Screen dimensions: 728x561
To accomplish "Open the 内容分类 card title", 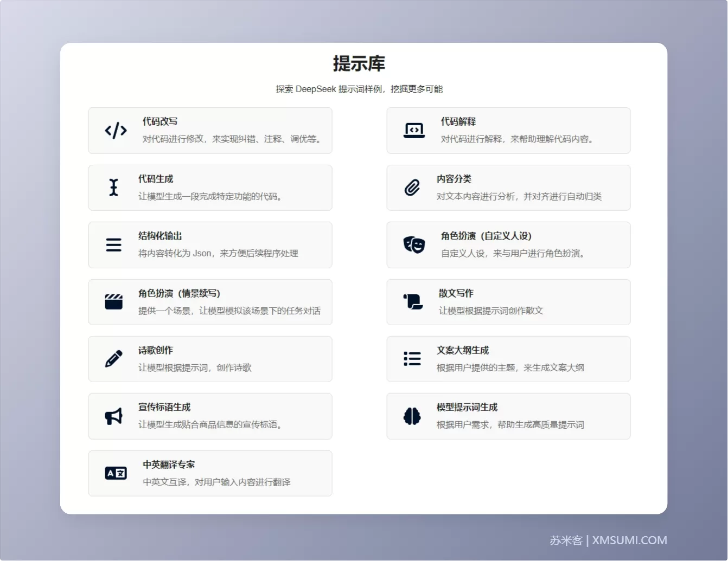I will click(454, 179).
